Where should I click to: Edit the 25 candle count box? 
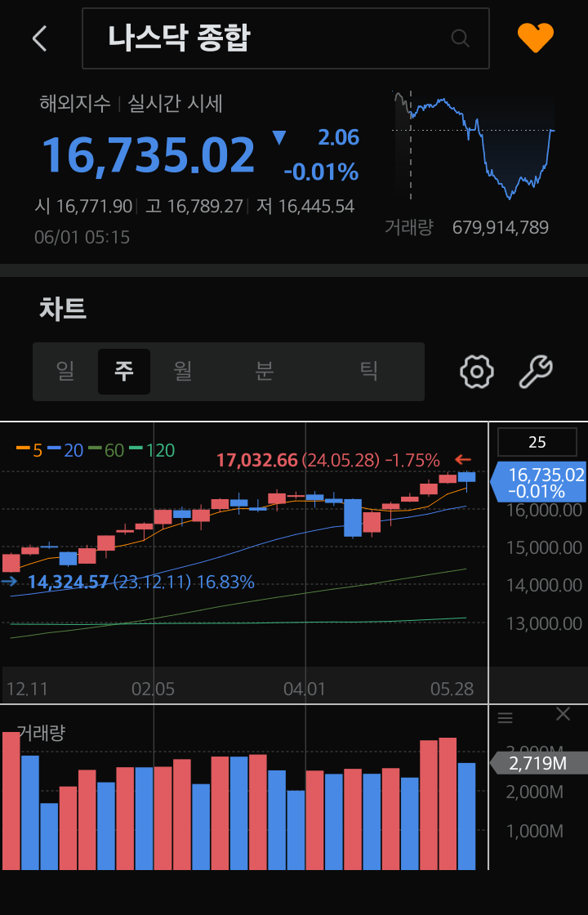pyautogui.click(x=537, y=442)
